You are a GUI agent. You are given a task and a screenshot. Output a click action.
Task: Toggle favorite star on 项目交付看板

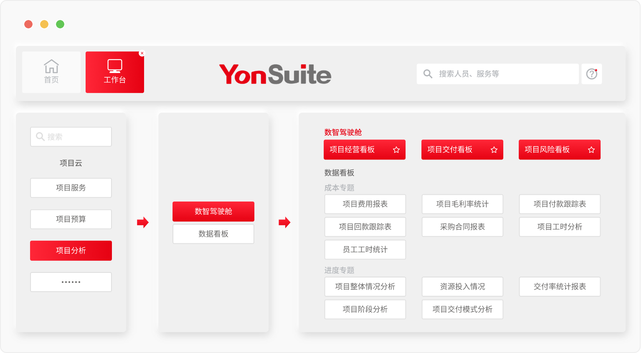click(x=494, y=150)
